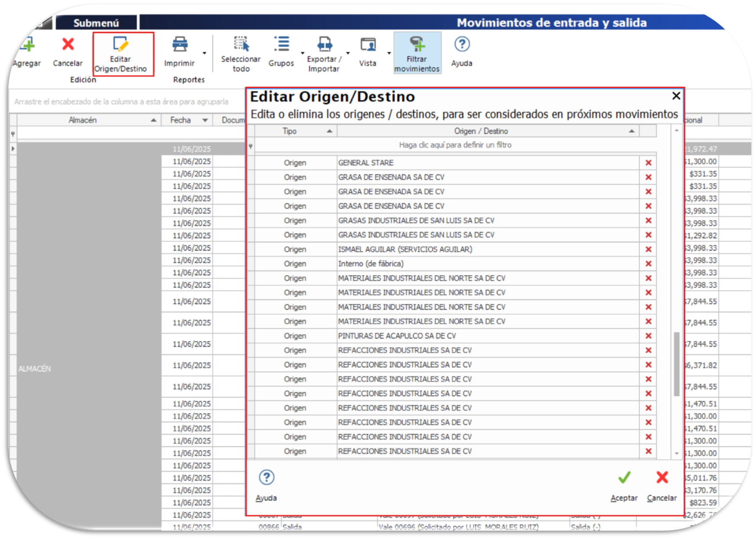Click the Agregar movement icon

(27, 45)
